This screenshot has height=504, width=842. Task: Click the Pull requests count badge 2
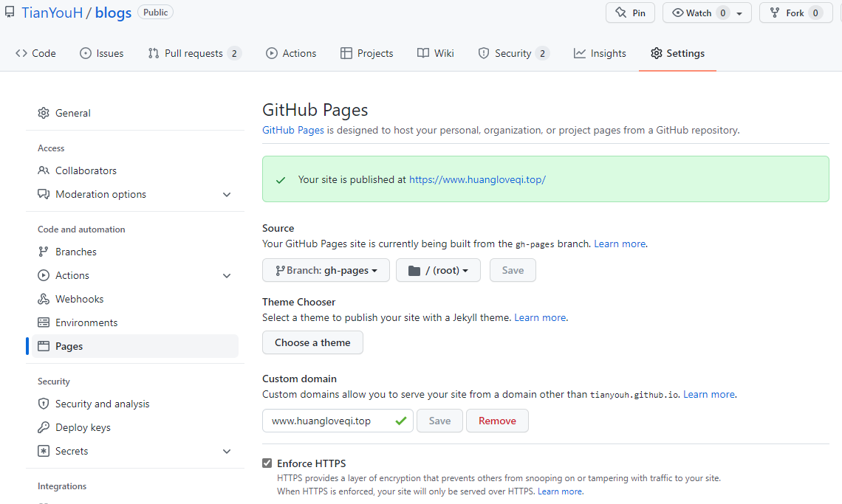234,53
